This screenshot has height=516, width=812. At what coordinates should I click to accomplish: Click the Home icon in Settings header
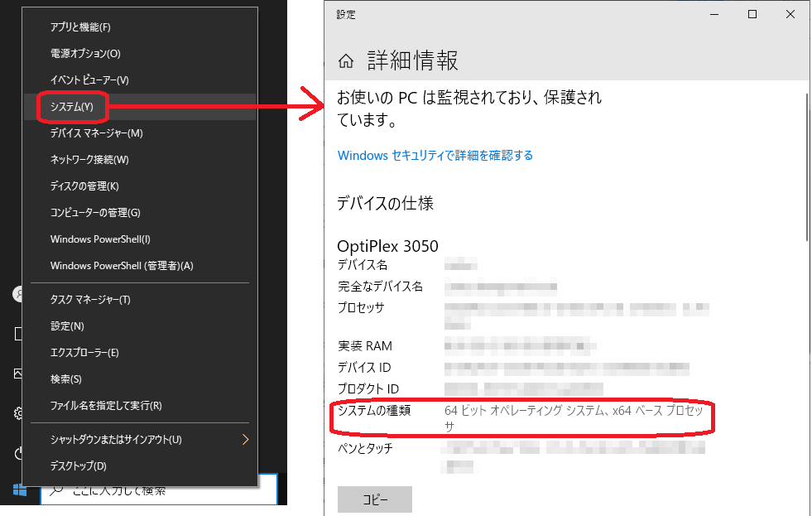347,61
